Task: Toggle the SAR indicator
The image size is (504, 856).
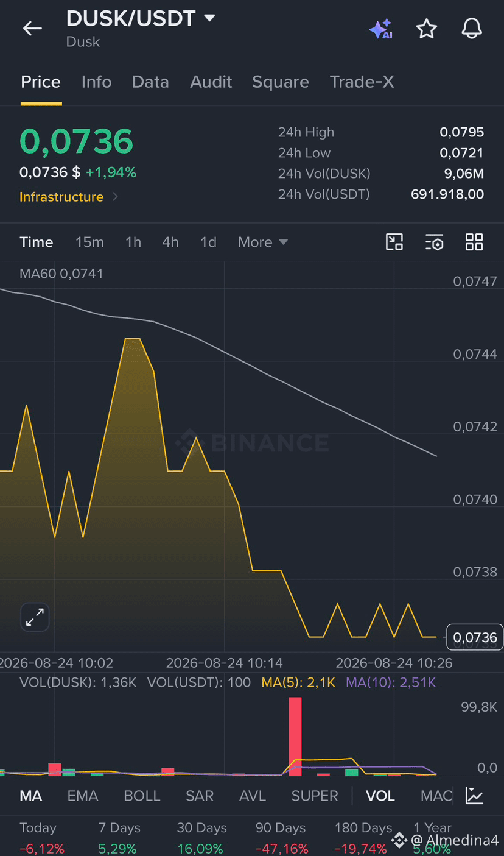Action: tap(200, 796)
